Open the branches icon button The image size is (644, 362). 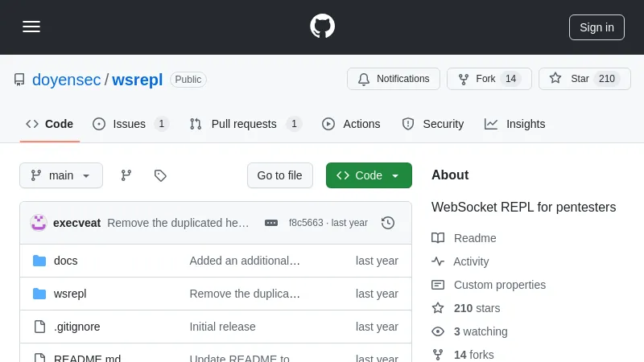pos(126,175)
